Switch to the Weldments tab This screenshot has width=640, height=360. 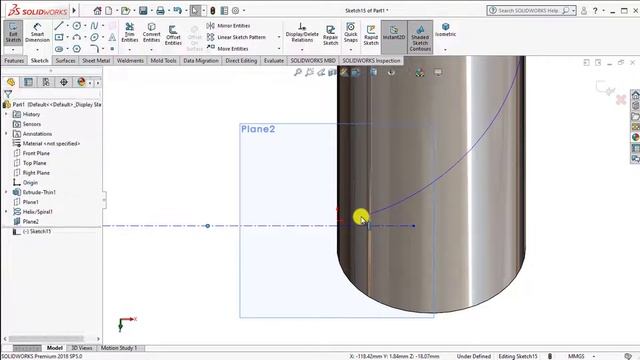coord(130,60)
